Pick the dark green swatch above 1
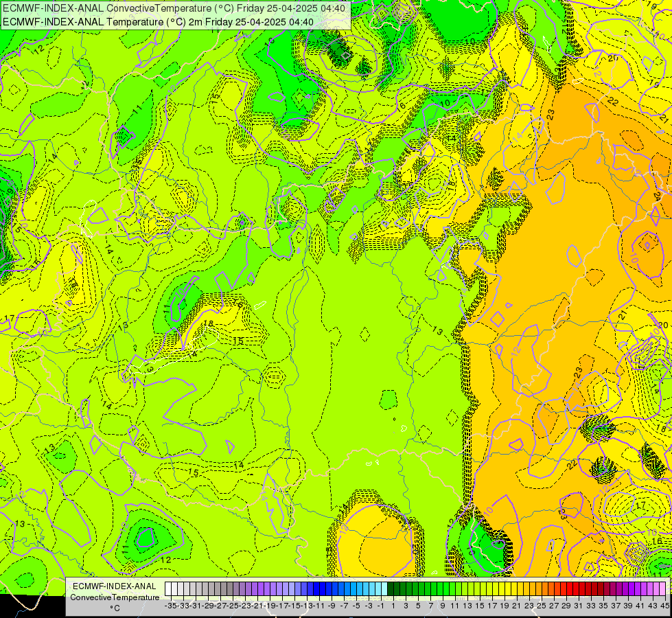The image size is (672, 618). coord(391,589)
